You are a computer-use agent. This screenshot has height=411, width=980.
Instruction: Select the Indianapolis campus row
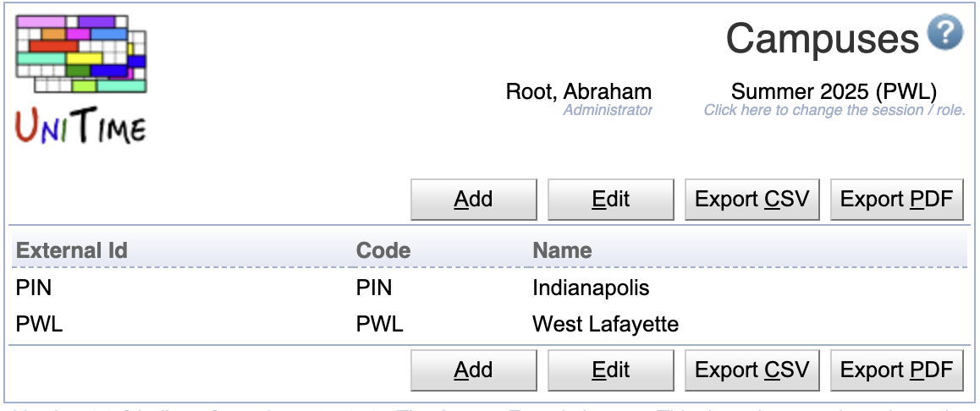[490, 288]
